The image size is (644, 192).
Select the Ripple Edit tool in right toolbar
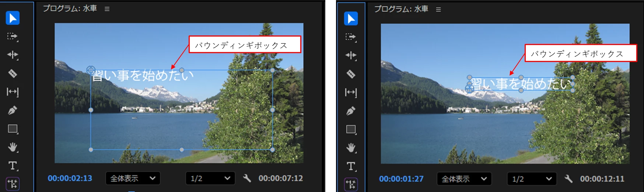[x=351, y=55]
